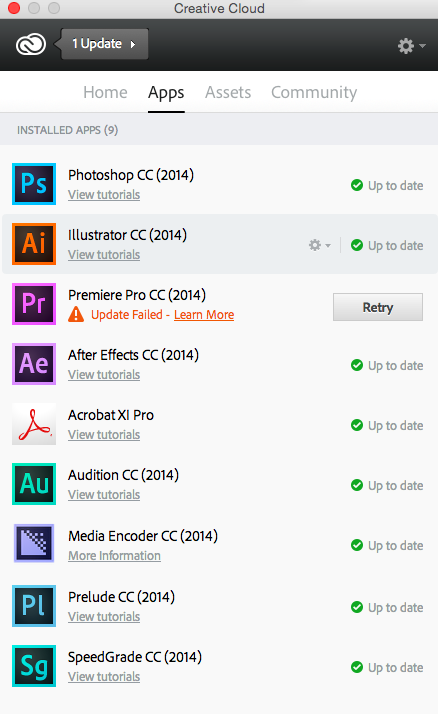The height and width of the screenshot is (714, 438).
Task: Click the Illustrator CC app icon
Action: [34, 244]
